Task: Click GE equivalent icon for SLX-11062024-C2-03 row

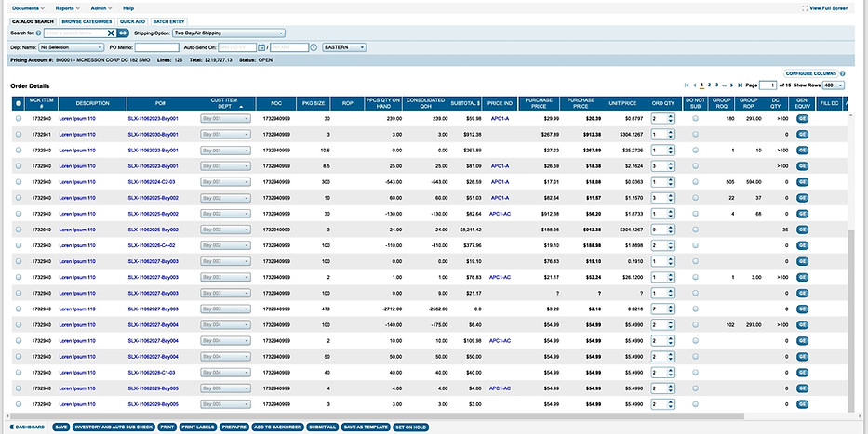Action: pos(802,182)
